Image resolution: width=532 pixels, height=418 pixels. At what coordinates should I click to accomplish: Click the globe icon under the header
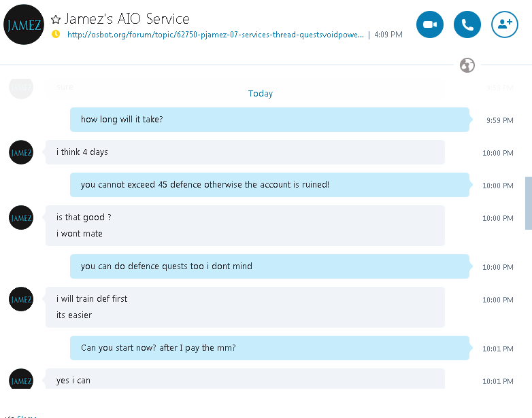pos(467,65)
